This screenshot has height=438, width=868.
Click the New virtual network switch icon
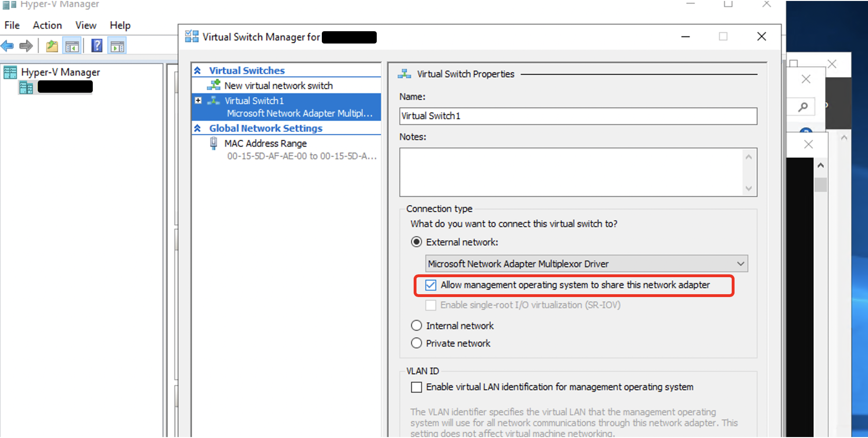coord(214,85)
